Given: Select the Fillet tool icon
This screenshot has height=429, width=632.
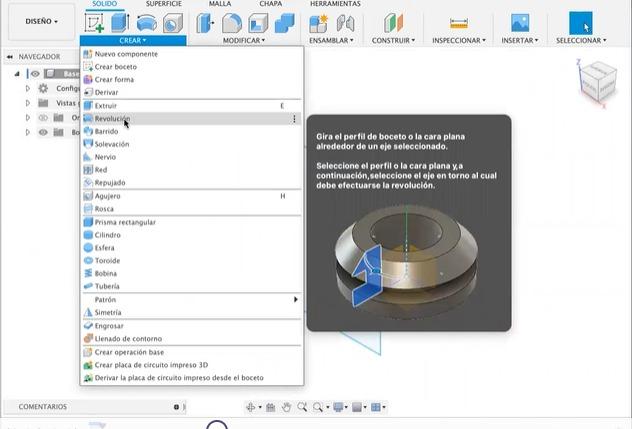Looking at the screenshot, I should point(232,23).
